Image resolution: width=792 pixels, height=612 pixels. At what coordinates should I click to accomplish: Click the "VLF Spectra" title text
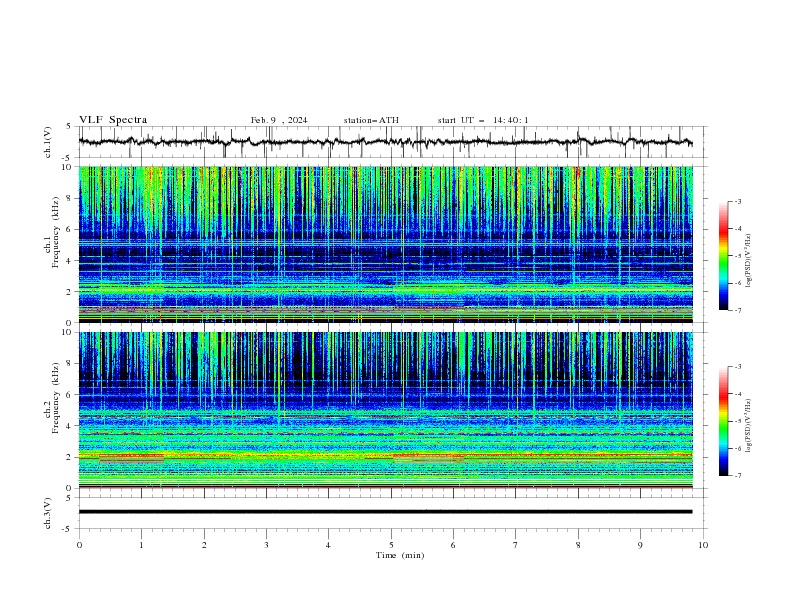113,120
